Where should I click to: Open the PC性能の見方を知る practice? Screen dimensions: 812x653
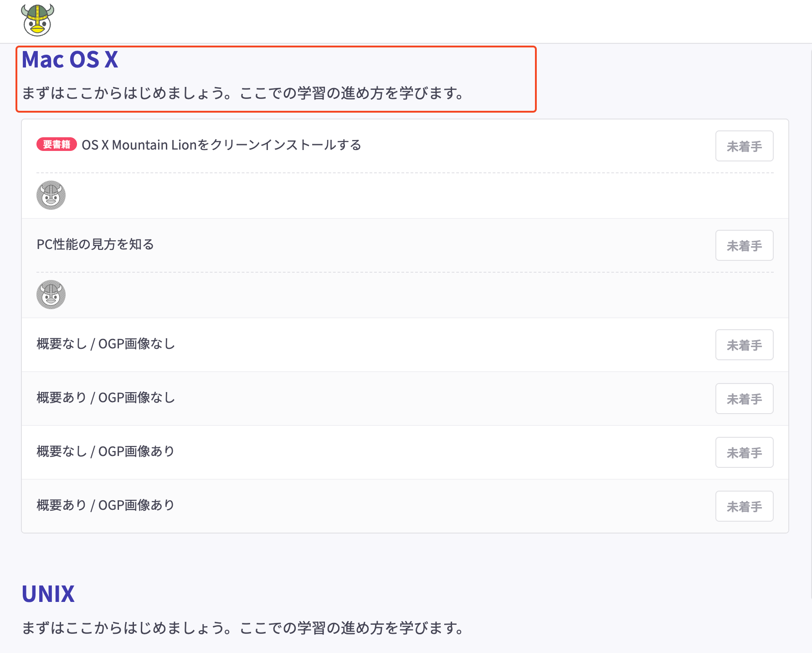tap(95, 244)
